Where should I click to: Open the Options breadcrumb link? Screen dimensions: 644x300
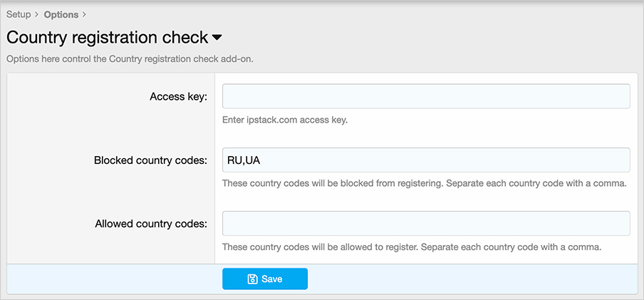pos(61,14)
